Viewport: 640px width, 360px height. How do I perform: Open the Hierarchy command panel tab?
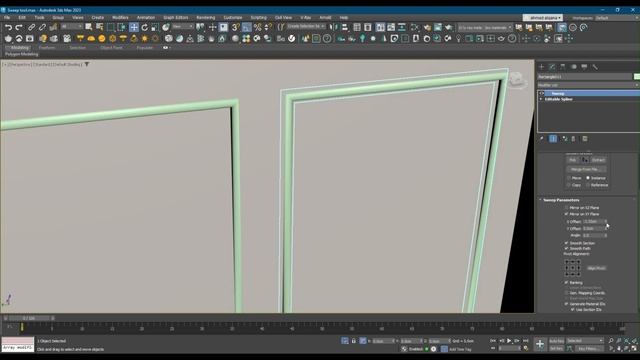coord(563,67)
